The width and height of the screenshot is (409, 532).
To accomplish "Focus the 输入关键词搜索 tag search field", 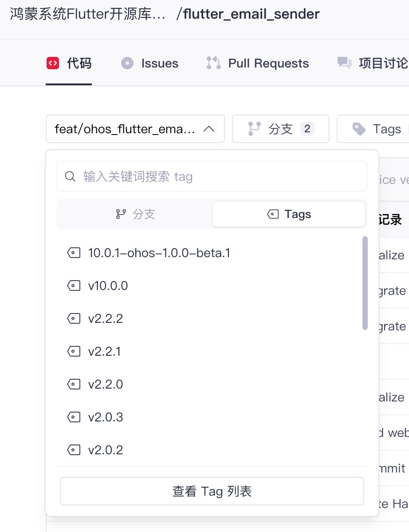I will [212, 176].
